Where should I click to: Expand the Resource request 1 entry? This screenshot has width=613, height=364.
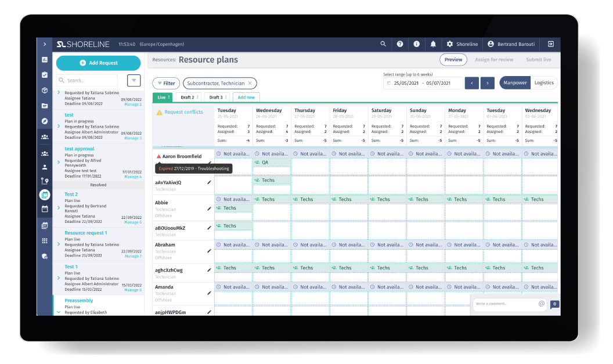[x=59, y=244]
